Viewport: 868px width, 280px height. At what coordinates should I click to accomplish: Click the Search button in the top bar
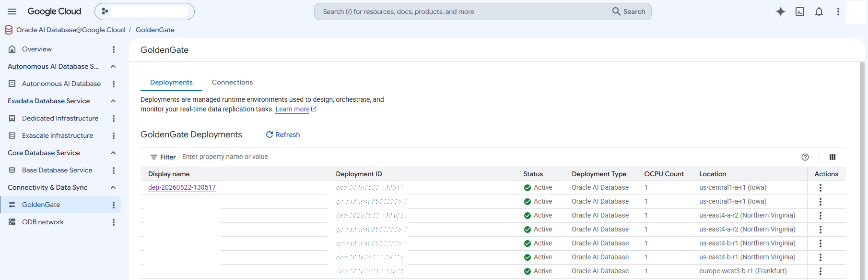tap(629, 12)
